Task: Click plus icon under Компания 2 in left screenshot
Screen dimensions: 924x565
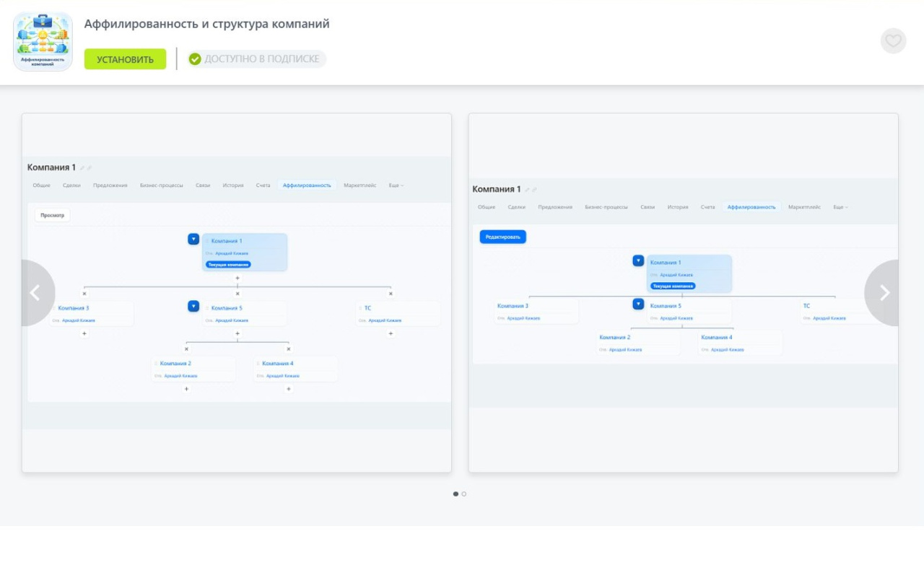Action: tap(186, 389)
